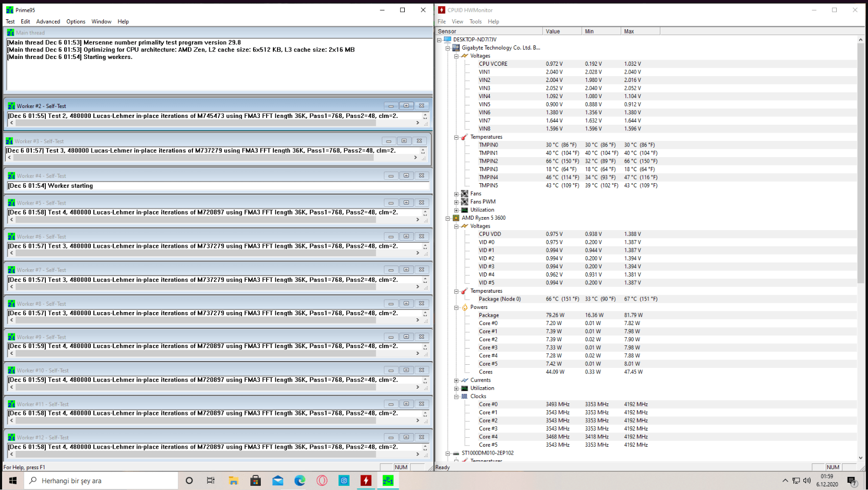
Task: Open Mail app from the taskbar
Action: 278,481
